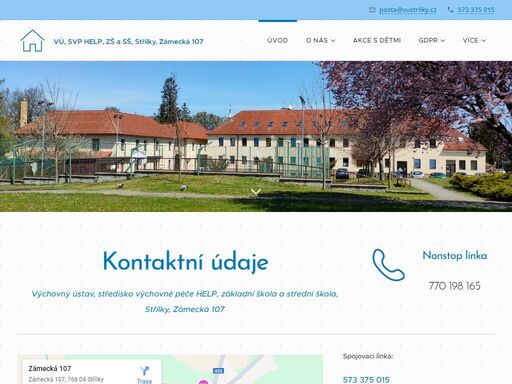
Task: Open the O NÁS dropdown menu
Action: pyautogui.click(x=320, y=40)
